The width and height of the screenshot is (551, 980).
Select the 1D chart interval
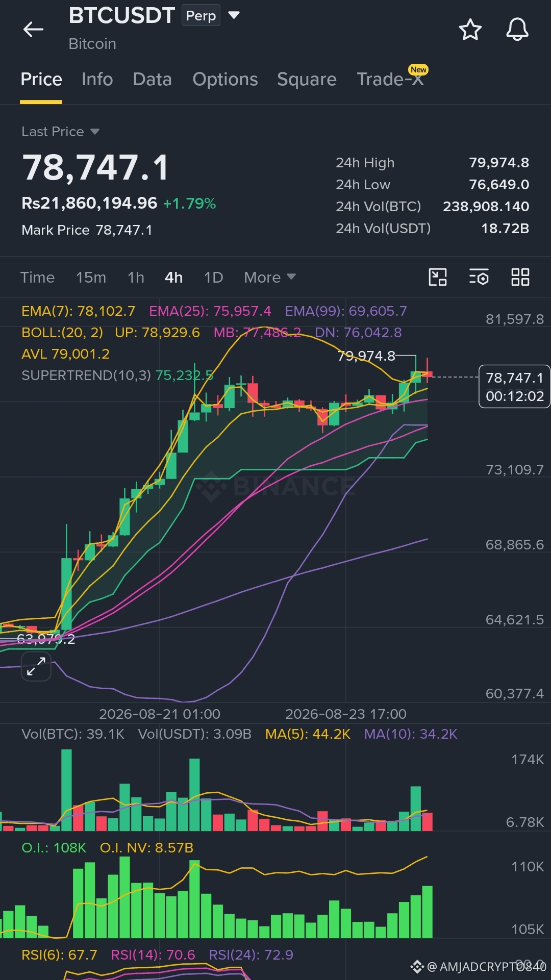(x=213, y=277)
